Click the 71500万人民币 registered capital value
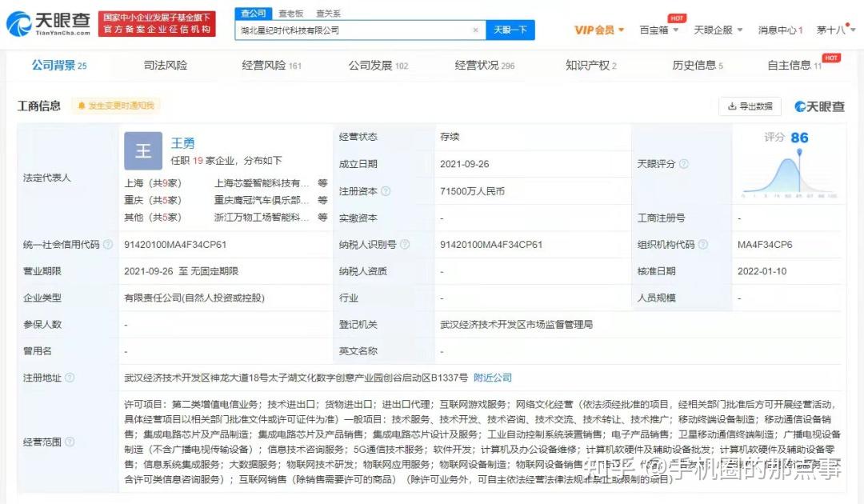Screen dimensions: 864x504 (x=472, y=191)
